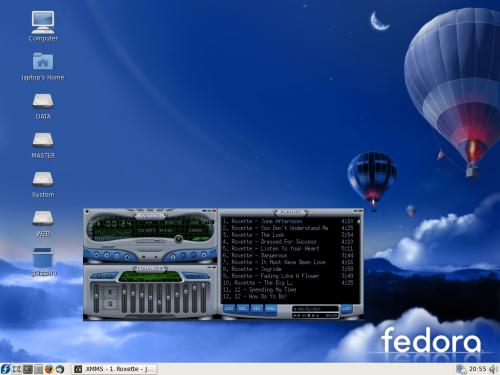Click the last equalizer band slider
Viewport: 500px width, 375px height.
[x=203, y=298]
